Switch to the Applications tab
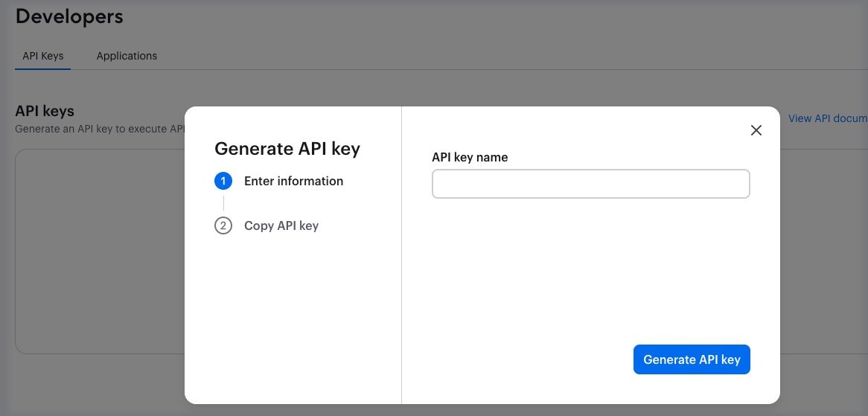Image resolution: width=868 pixels, height=416 pixels. pos(127,56)
